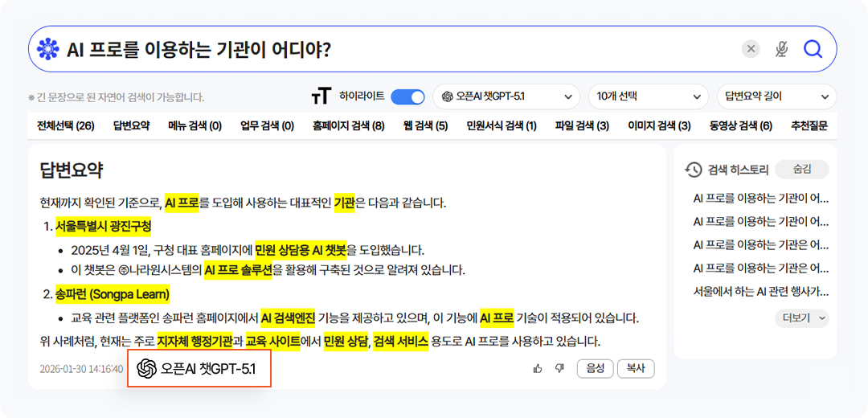Open history item 서울에서 하는 AI 관련 행사가
Viewport: 868px width, 418px height.
coord(760,291)
